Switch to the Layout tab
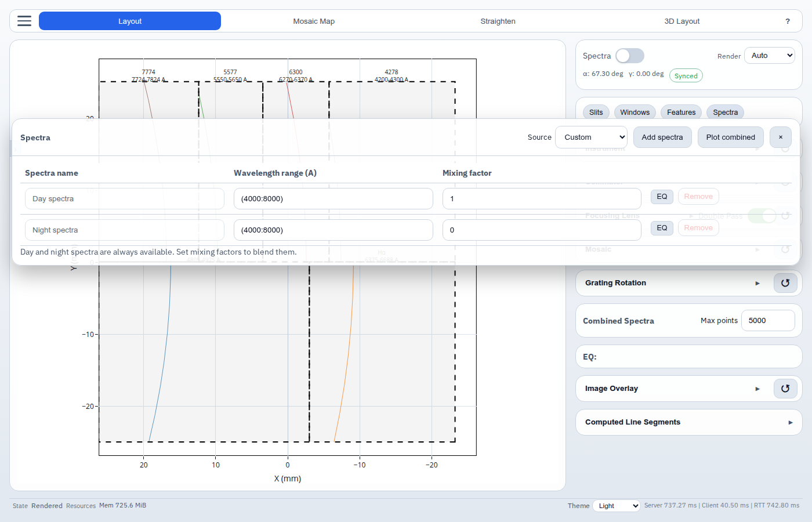 [x=130, y=21]
